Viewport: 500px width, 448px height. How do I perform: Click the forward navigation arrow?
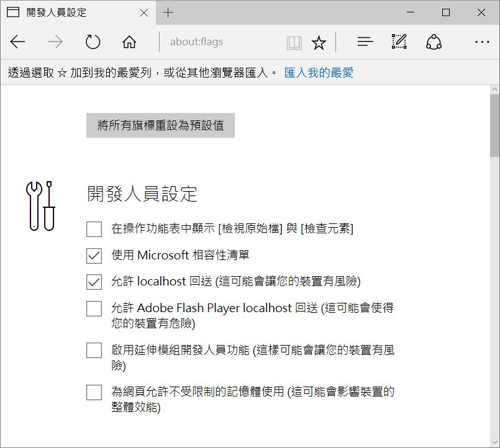coord(55,42)
